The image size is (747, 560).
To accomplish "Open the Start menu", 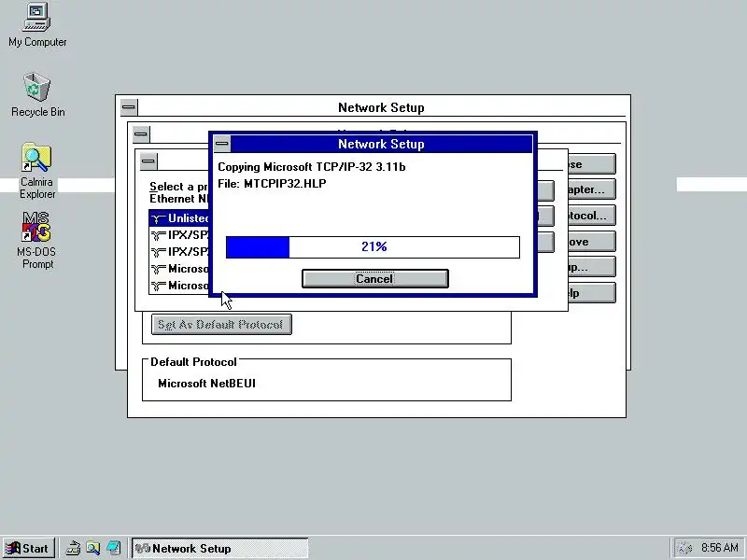I will 29,548.
